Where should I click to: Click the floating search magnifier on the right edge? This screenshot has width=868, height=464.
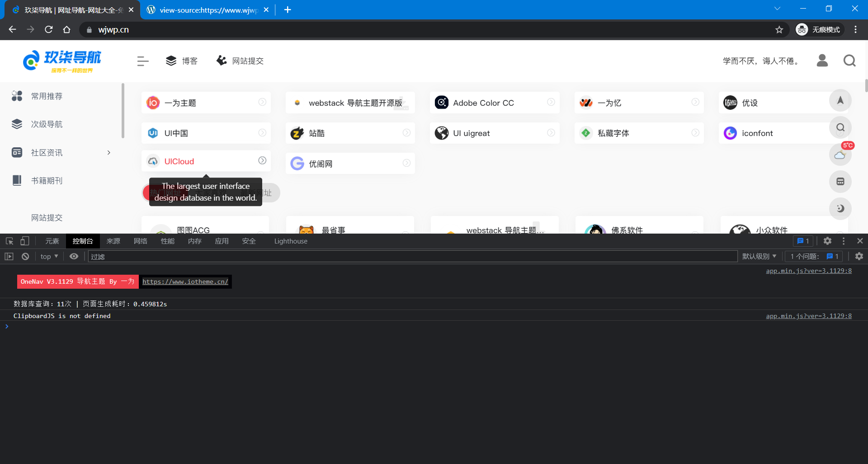tap(840, 127)
